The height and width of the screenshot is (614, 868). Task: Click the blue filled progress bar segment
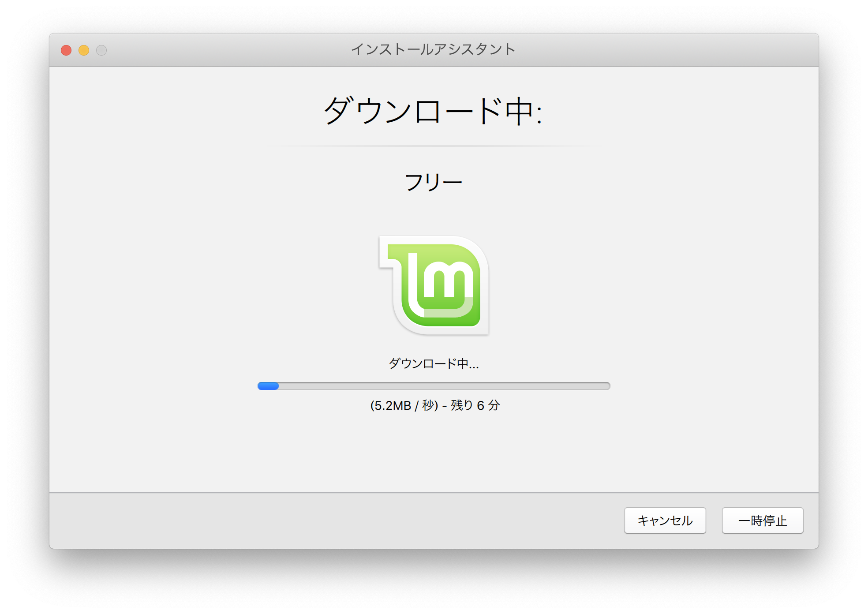coord(268,386)
